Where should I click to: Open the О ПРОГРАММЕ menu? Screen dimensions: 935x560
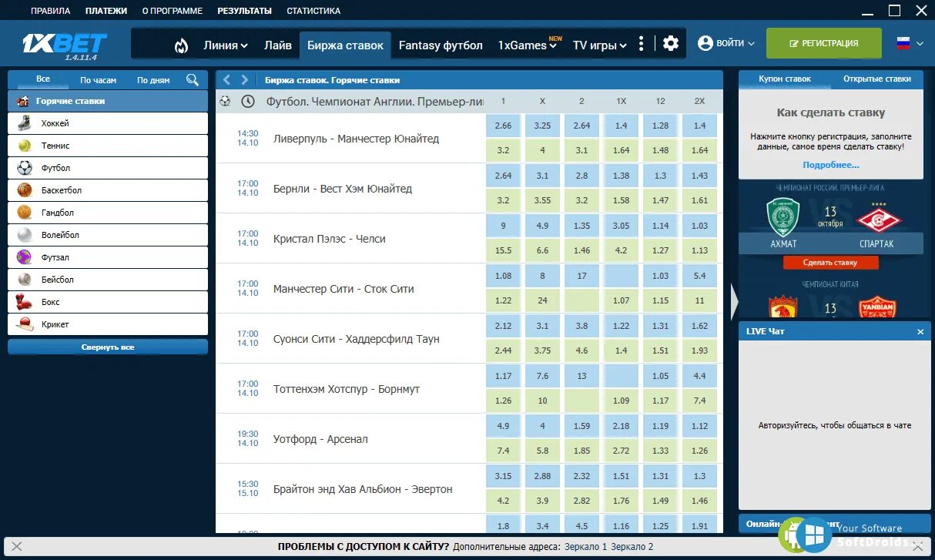pos(173,11)
